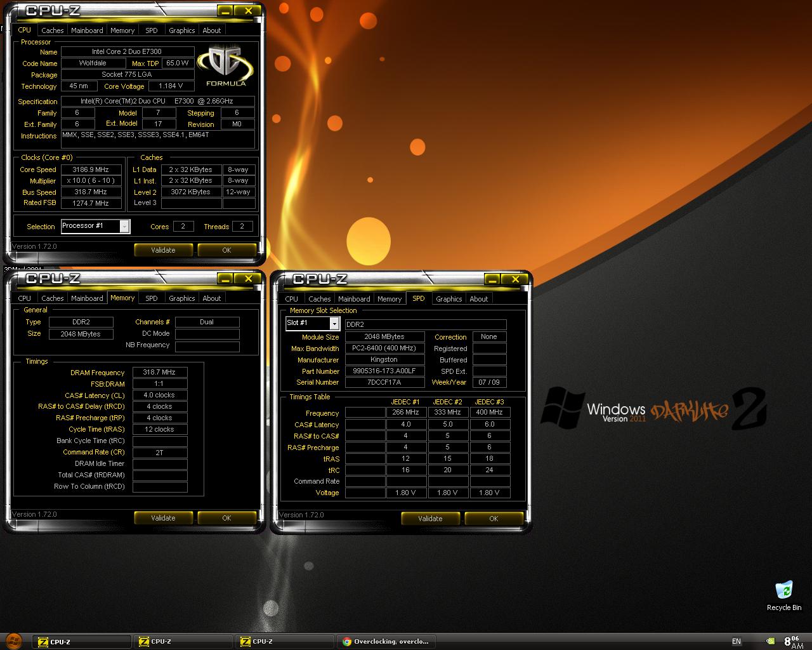
Task: Select the second CPU-Z taskbar button
Action: pos(183,641)
